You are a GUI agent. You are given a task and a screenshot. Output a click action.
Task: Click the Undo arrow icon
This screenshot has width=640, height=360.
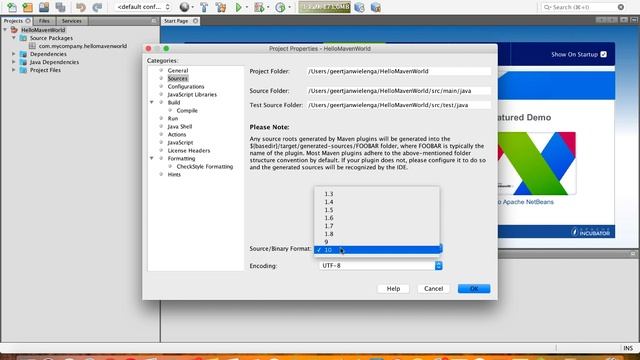click(x=80, y=7)
